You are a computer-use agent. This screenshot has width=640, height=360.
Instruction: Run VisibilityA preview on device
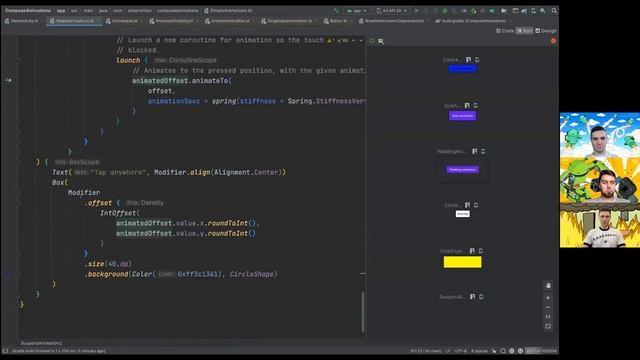click(480, 251)
